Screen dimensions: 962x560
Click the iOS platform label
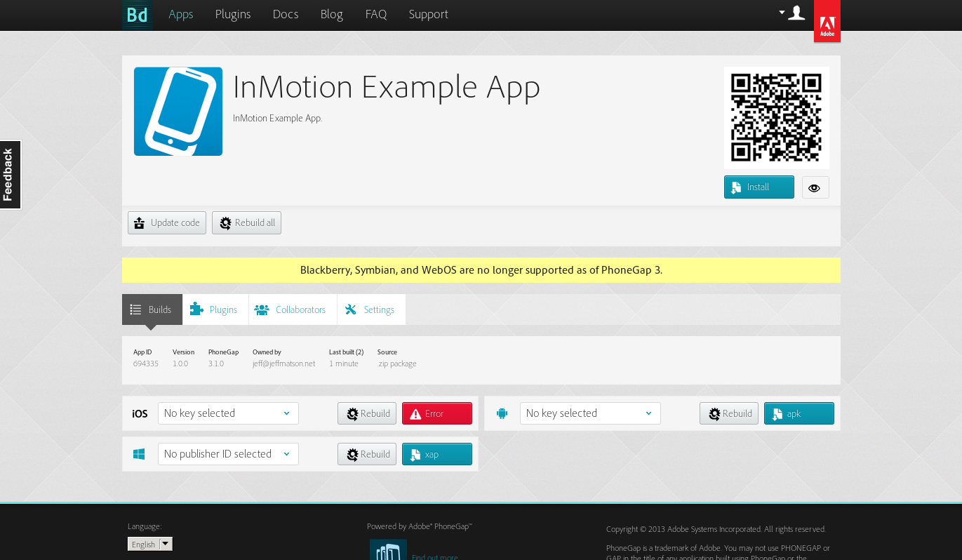(140, 414)
